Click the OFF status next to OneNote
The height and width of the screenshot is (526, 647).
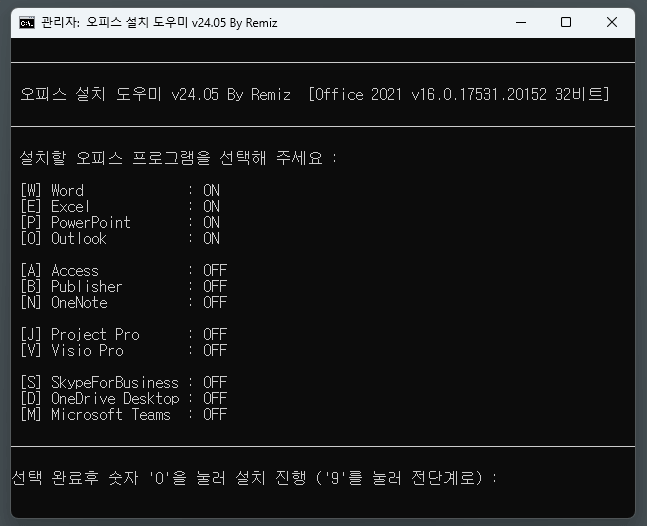[215, 302]
